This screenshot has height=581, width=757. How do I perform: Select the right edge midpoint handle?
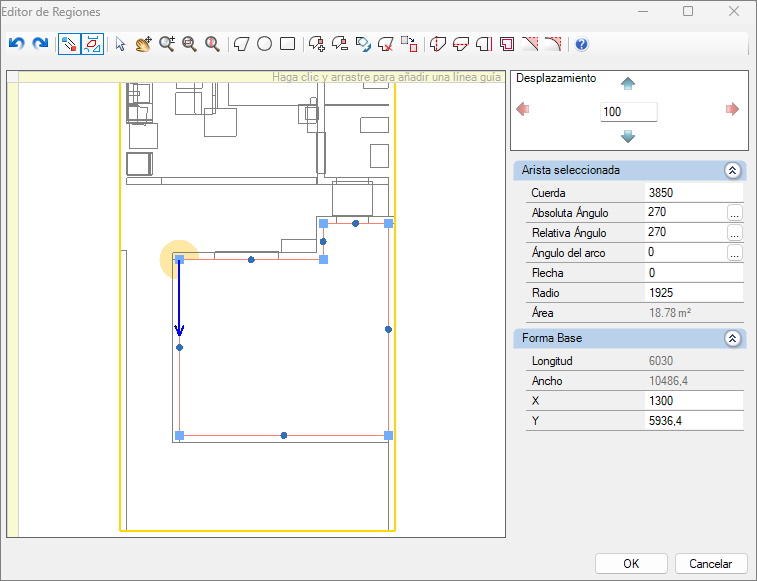click(388, 329)
